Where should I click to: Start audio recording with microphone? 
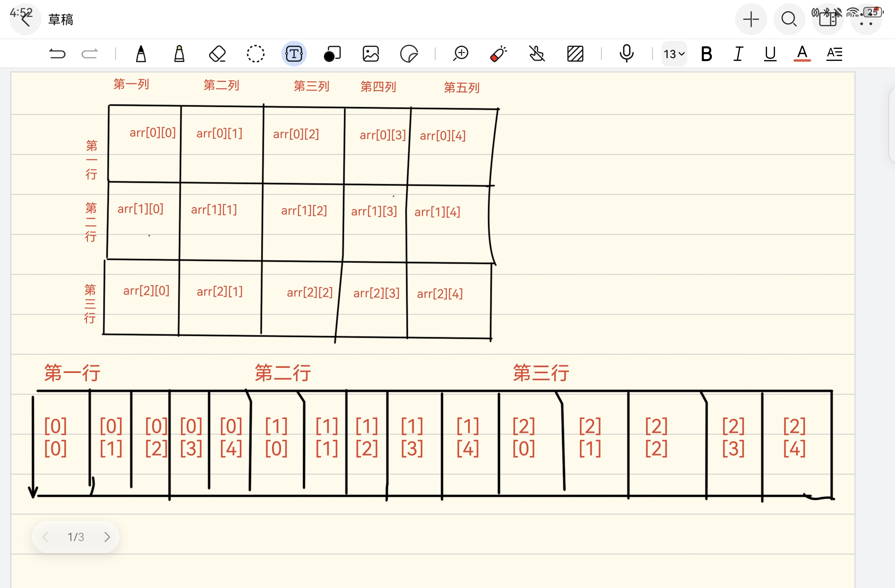click(626, 54)
